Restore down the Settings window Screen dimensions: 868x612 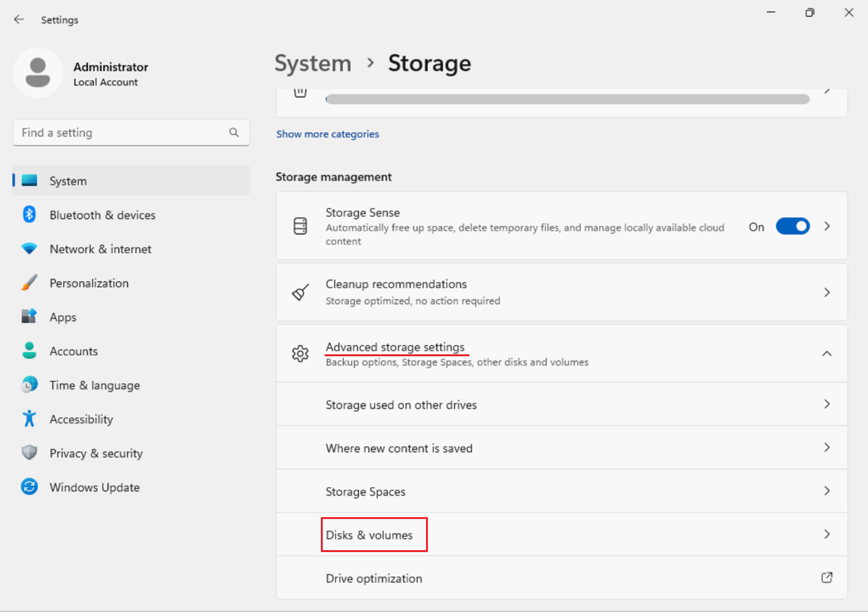810,12
